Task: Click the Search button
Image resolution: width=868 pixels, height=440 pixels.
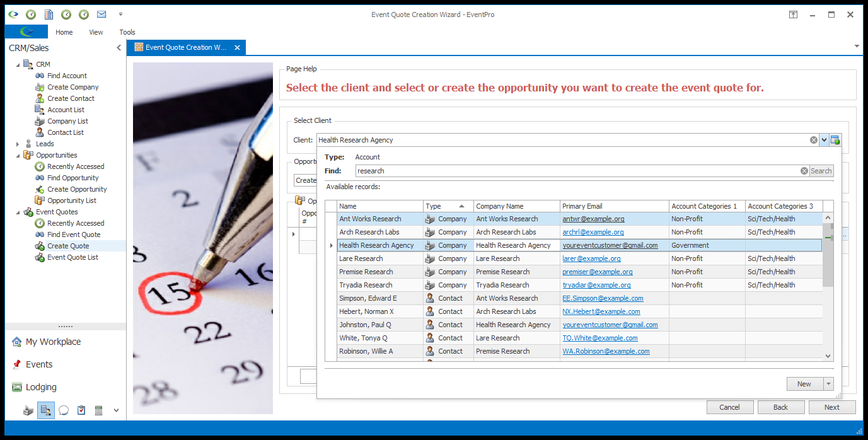Action: pos(821,171)
